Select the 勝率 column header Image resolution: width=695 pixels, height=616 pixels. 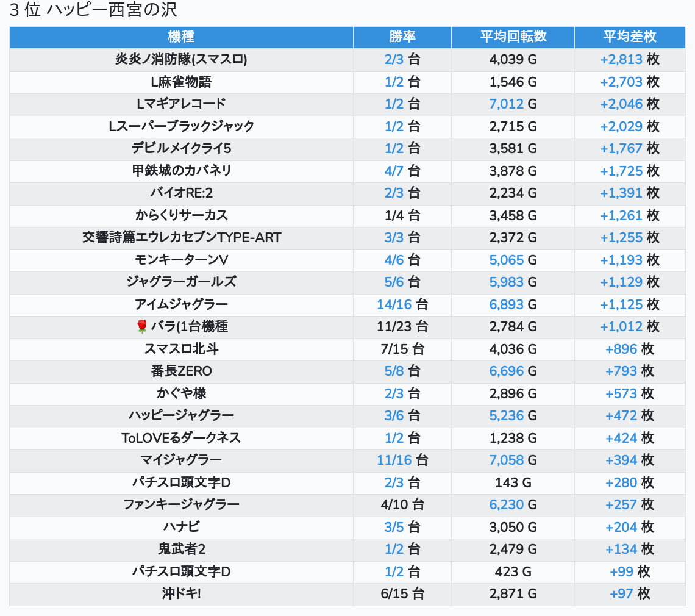coord(402,37)
